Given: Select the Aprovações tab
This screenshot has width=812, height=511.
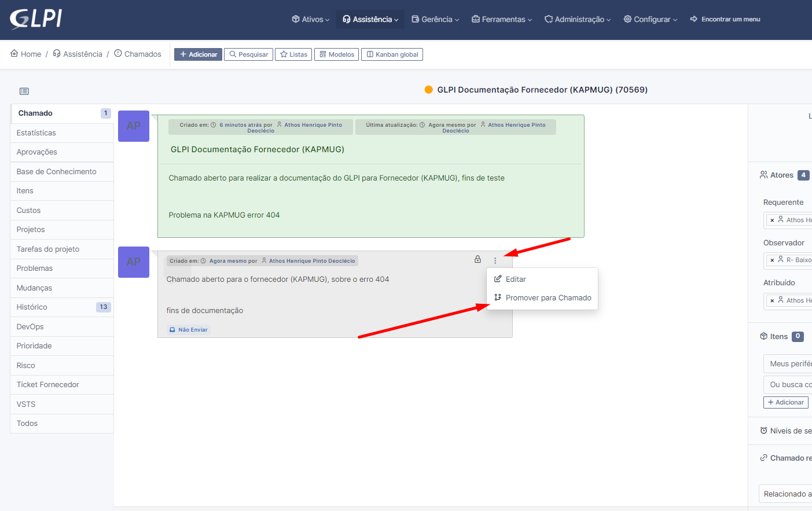Looking at the screenshot, I should (62, 152).
